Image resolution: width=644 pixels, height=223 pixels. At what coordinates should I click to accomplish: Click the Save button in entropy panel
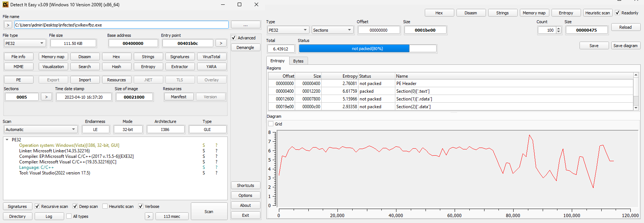point(594,46)
